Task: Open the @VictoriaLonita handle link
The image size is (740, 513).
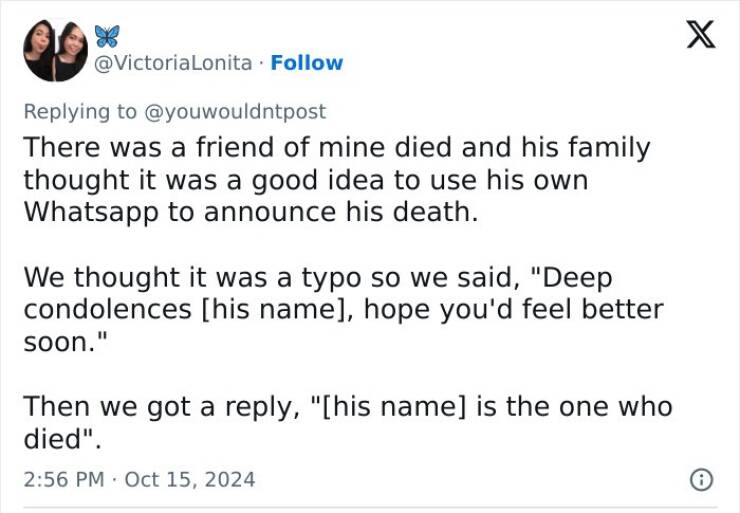Action: (173, 63)
